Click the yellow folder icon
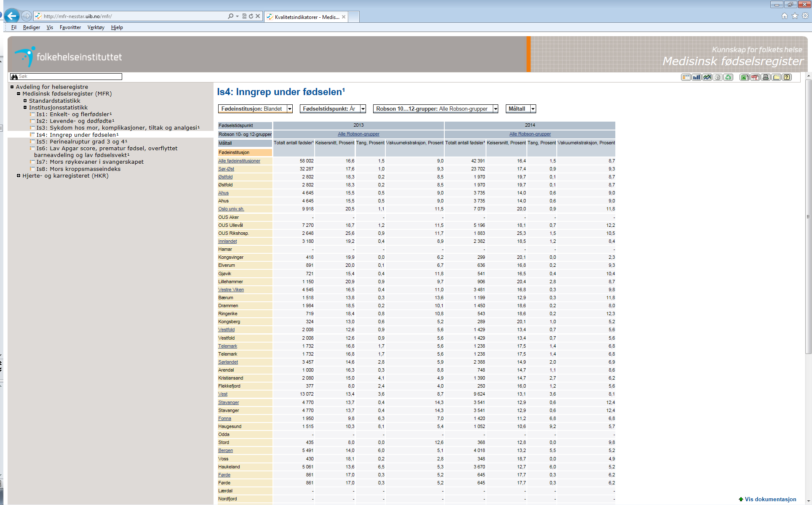Viewport: 812px width, 505px height. pyautogui.click(x=776, y=77)
